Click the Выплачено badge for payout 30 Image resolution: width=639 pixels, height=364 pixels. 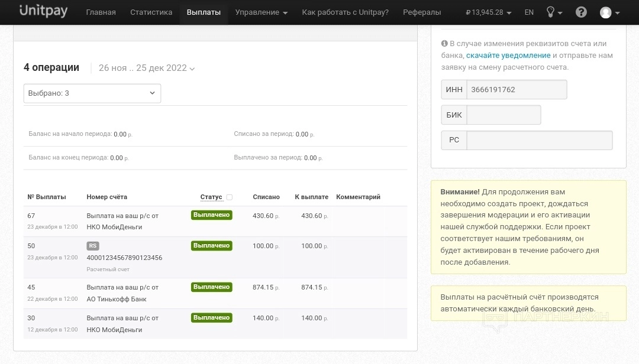coord(211,318)
